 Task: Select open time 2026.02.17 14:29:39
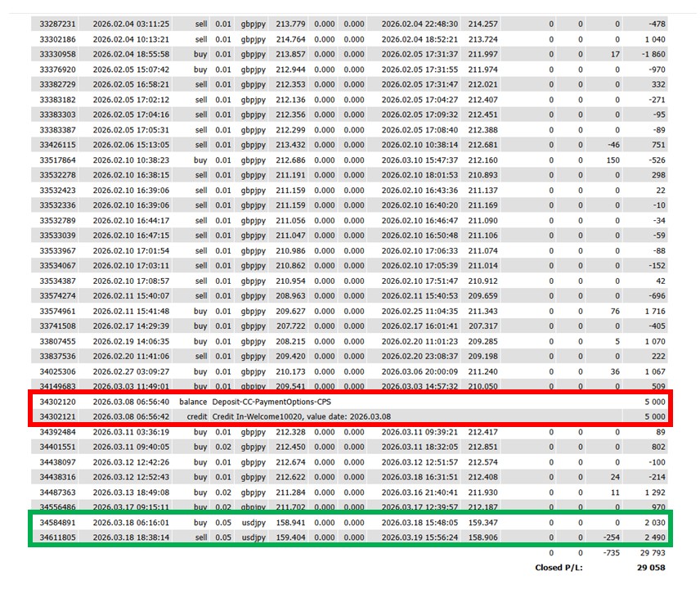click(131, 326)
